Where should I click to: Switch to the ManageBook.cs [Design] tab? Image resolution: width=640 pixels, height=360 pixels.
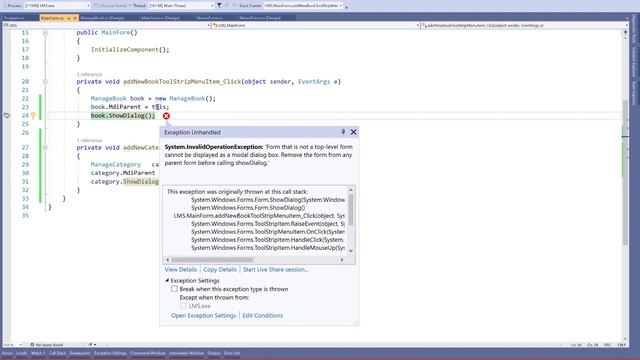102,18
